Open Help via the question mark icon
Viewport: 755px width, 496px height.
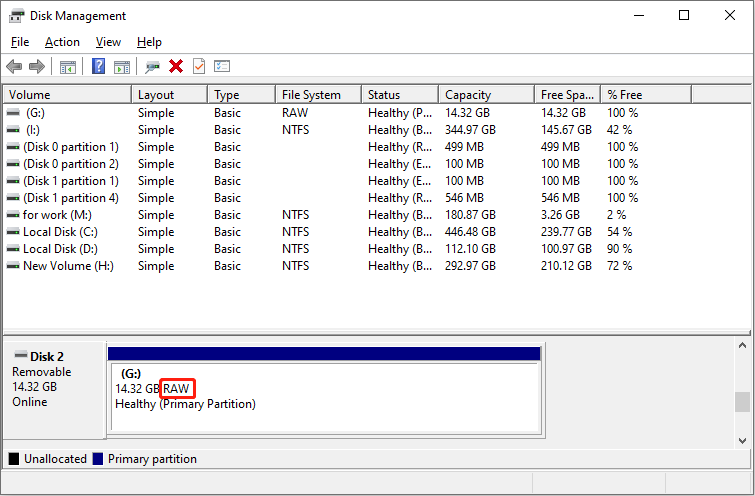coord(98,66)
